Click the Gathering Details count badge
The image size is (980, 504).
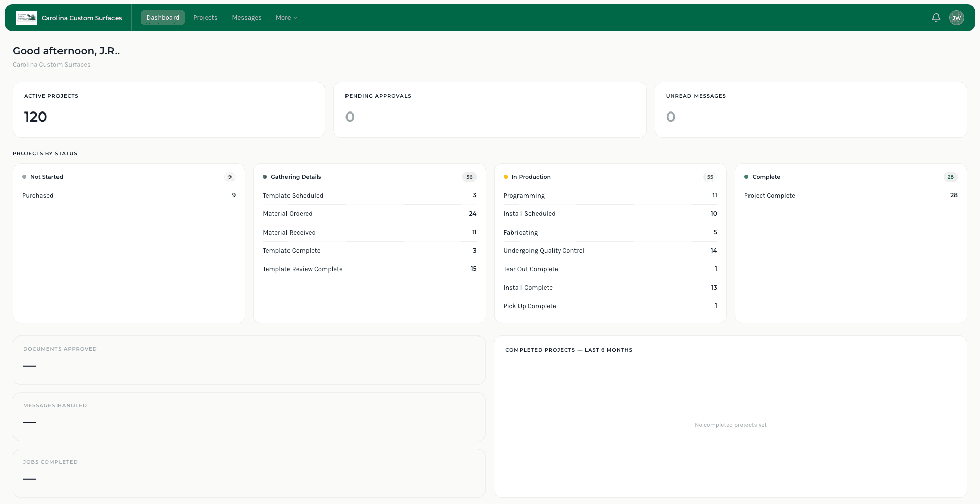[x=469, y=177]
